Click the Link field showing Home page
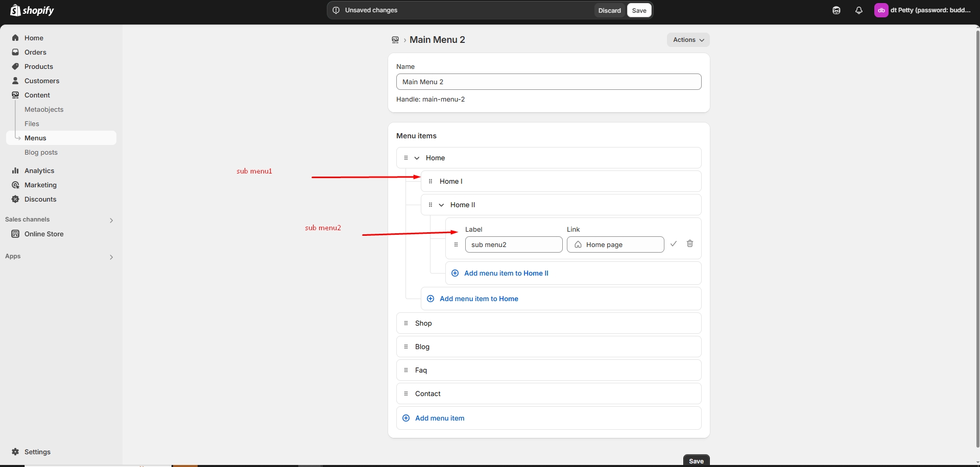Image resolution: width=980 pixels, height=467 pixels. 615,244
